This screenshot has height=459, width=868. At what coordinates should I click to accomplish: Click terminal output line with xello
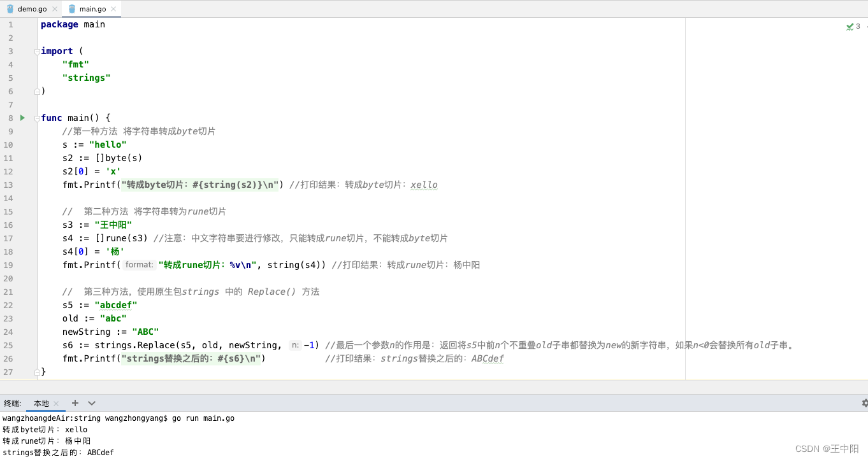pyautogui.click(x=45, y=430)
